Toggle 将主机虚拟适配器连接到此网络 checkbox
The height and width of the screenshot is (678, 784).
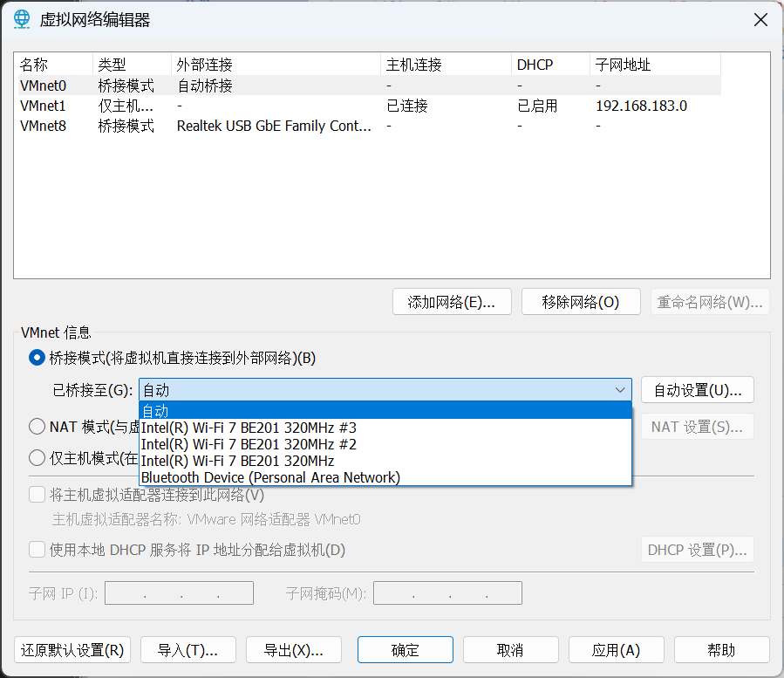click(x=37, y=495)
